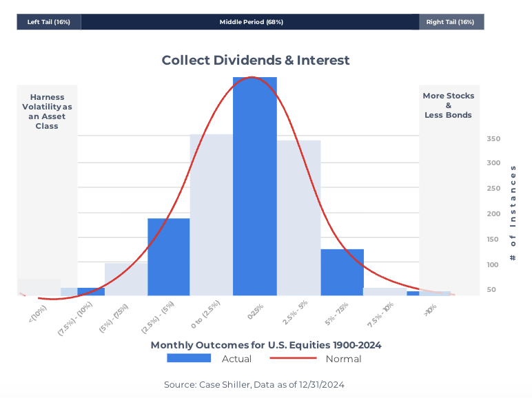Click the tallest blue bar for 0-2.5%

[255, 186]
